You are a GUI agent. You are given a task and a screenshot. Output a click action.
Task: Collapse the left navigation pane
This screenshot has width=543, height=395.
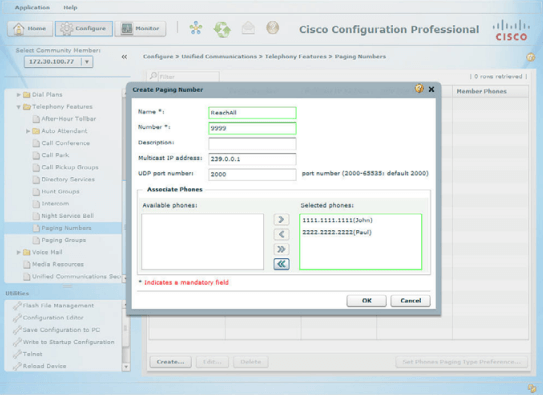[x=124, y=57]
